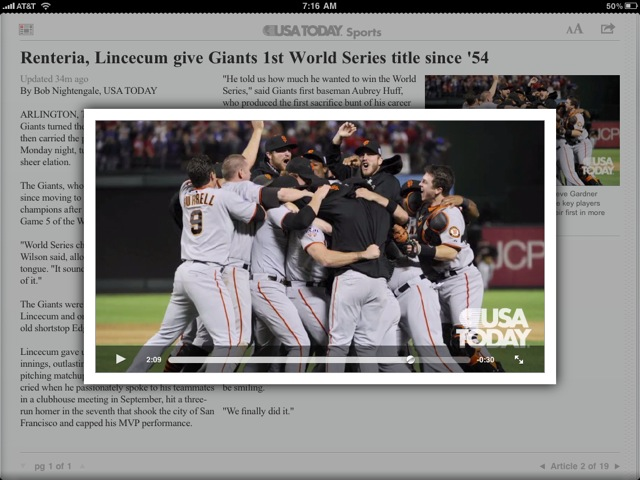Tap the 'Article 2 of 19' indicator
This screenshot has height=480, width=640.
(580, 466)
